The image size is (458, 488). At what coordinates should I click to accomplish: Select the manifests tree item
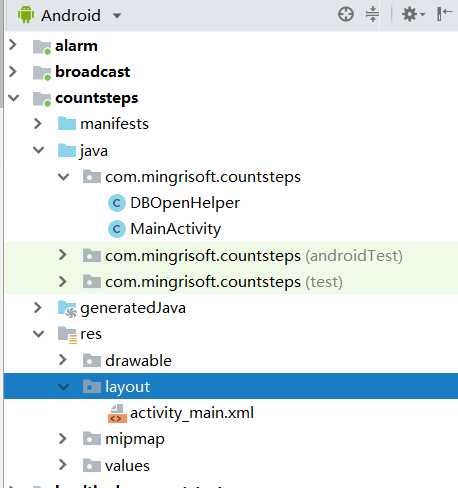[114, 124]
